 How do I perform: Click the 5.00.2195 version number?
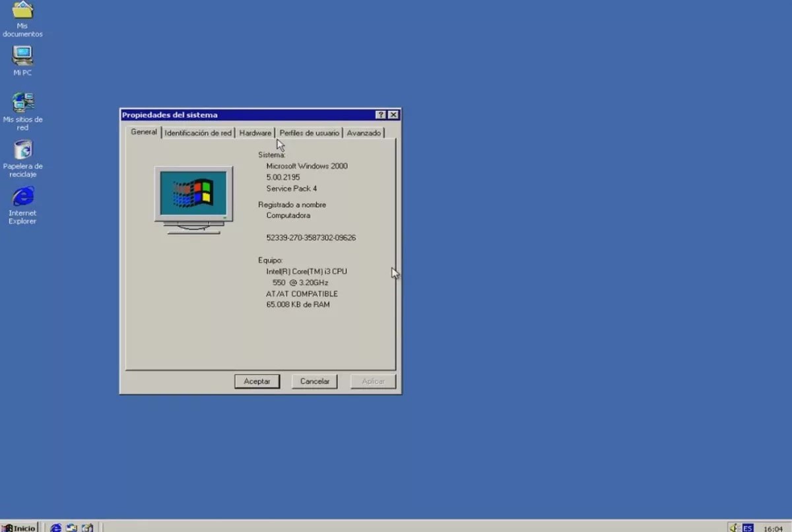click(283, 178)
